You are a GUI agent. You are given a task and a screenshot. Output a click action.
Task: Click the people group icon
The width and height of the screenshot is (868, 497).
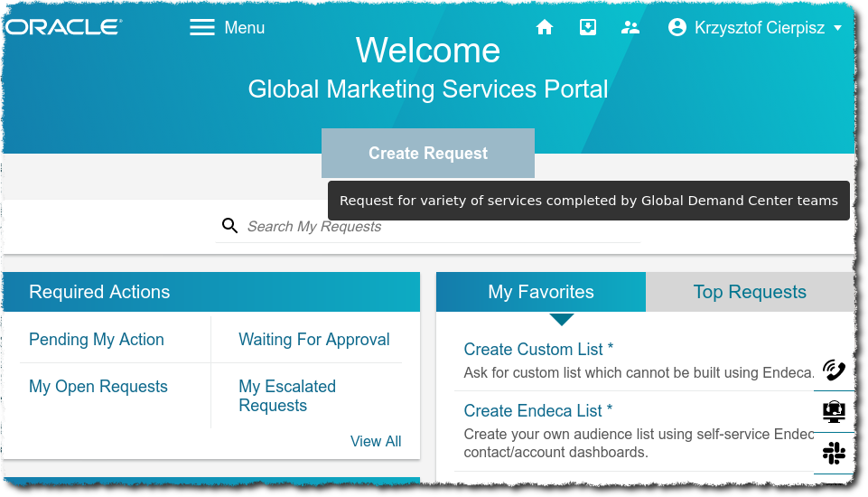[x=630, y=28]
